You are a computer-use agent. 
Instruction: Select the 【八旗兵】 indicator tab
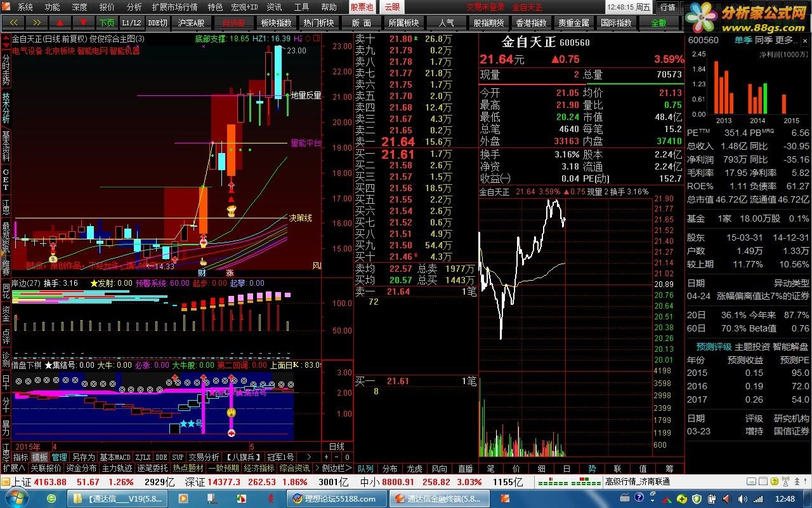tap(243, 457)
